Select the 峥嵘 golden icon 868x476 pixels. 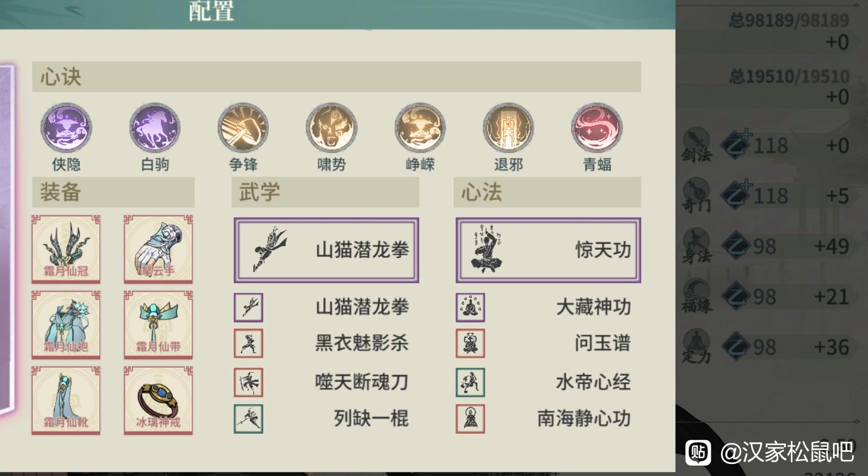coord(420,128)
